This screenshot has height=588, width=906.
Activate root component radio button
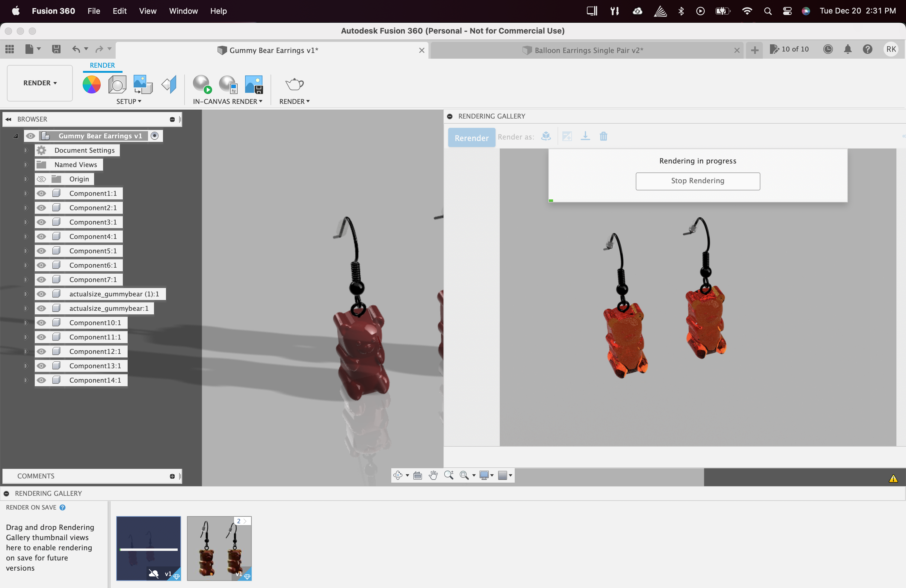tap(155, 136)
